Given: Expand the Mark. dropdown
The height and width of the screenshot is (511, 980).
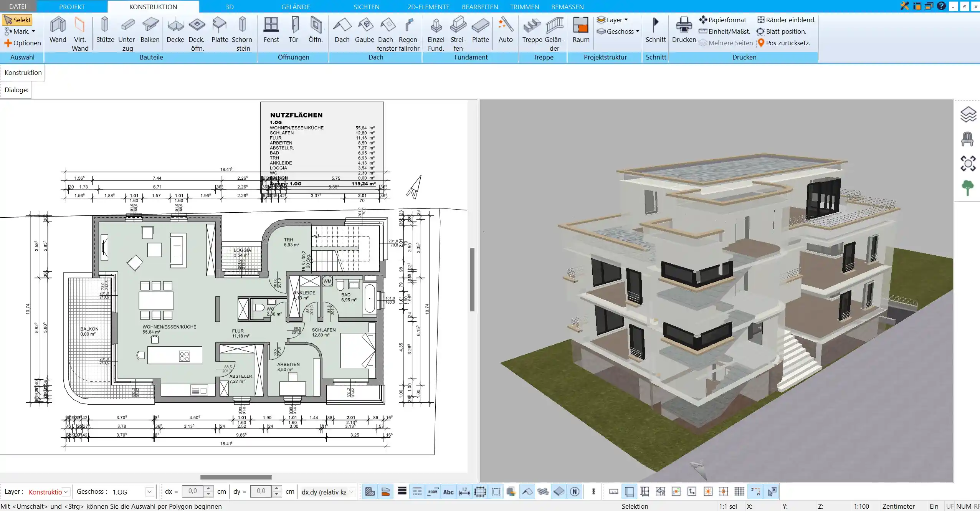Looking at the screenshot, I should pyautogui.click(x=20, y=31).
